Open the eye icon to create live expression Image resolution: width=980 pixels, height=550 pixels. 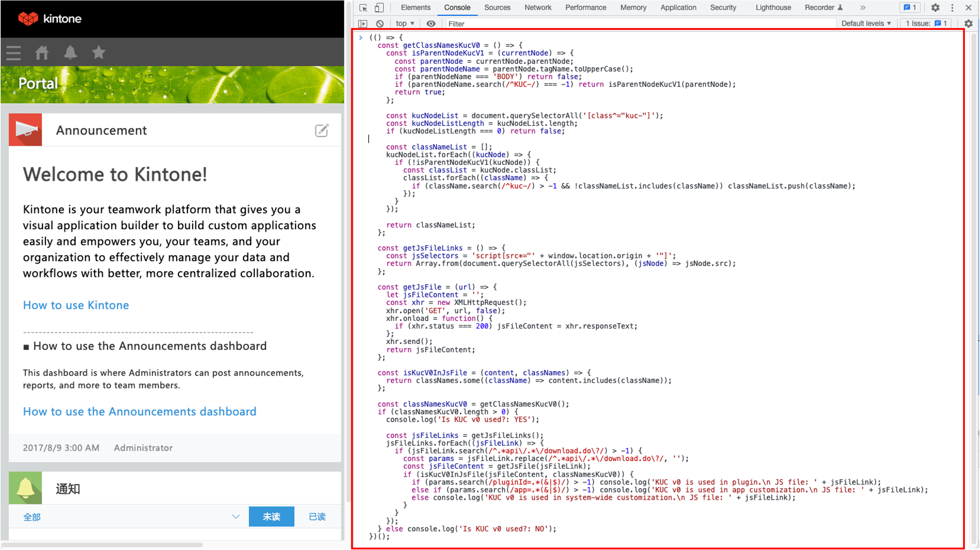[431, 23]
